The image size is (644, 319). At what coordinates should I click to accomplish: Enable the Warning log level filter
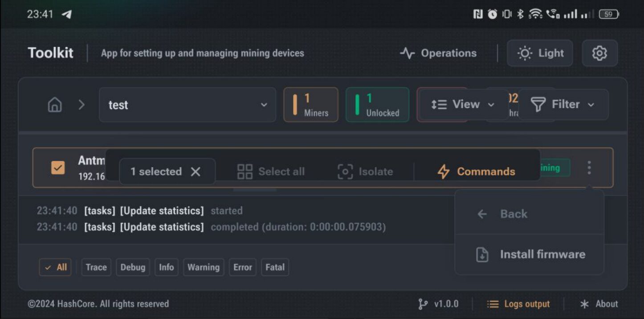pos(203,267)
